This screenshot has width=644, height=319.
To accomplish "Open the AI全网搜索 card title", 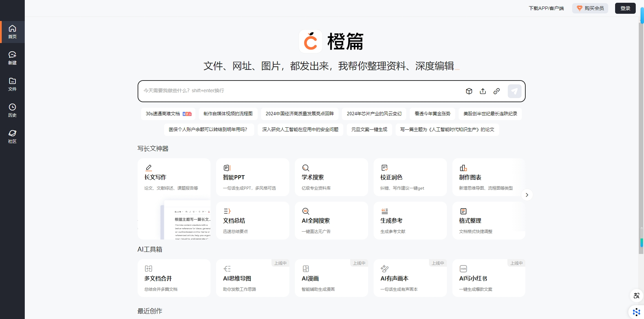I will [316, 221].
